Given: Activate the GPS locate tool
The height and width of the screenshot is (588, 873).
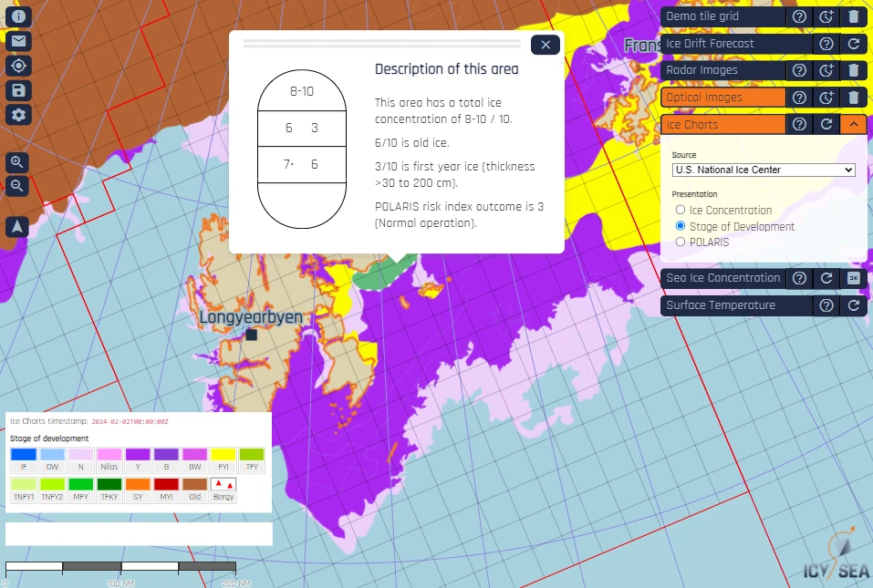Looking at the screenshot, I should pyautogui.click(x=16, y=66).
